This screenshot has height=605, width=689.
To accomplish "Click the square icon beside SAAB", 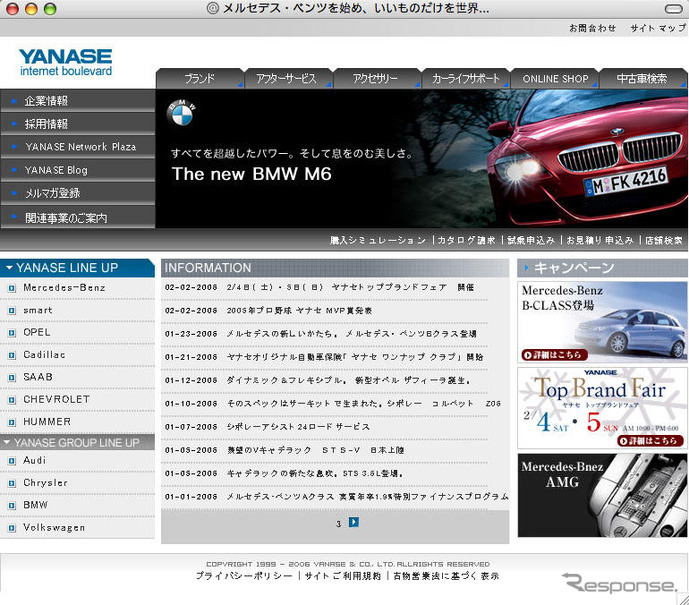I will 12,378.
